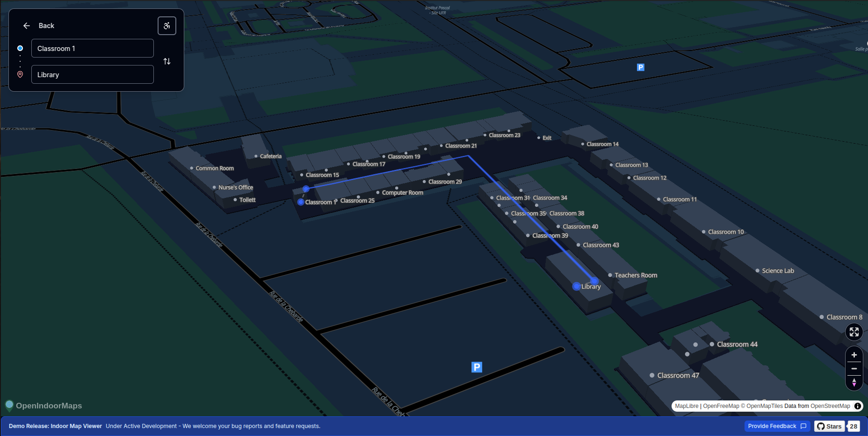Open the MapLibre attribution link
868x436 pixels.
click(687, 406)
